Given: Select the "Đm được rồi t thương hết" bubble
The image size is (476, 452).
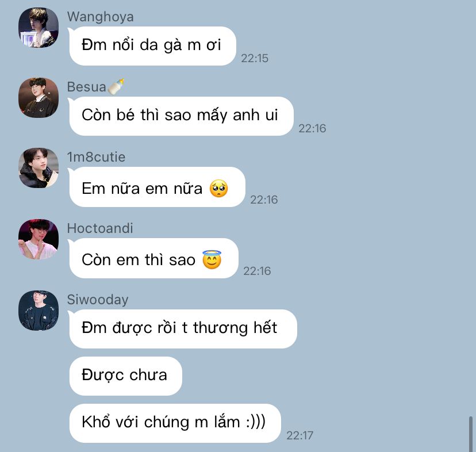Looking at the screenshot, I should click(x=183, y=329).
